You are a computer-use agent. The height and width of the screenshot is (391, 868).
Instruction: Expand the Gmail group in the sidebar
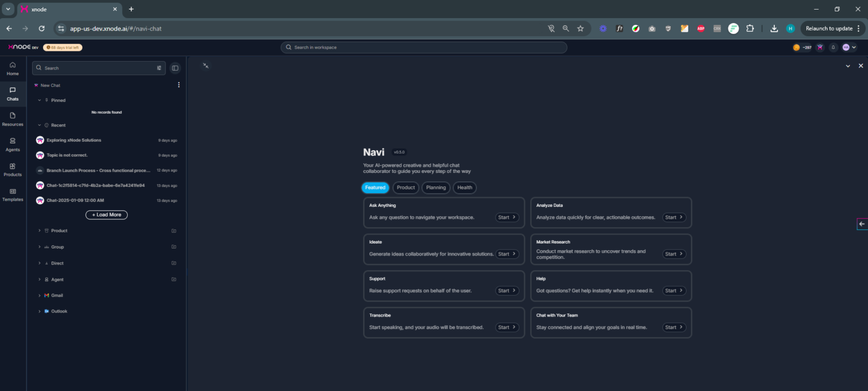pos(39,295)
